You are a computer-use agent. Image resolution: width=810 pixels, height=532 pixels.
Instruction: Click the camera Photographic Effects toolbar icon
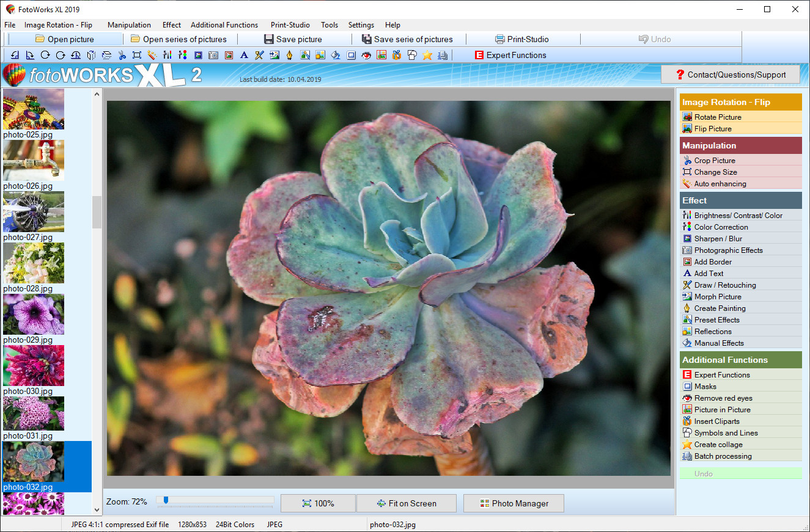coord(213,55)
